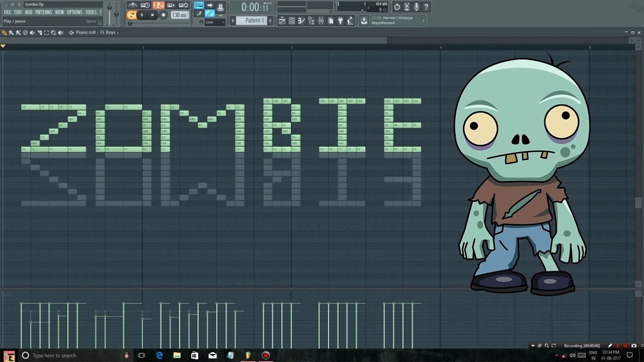The image size is (644, 362).
Task: Select the playback scrub speaker tool
Action: pyautogui.click(x=60, y=33)
